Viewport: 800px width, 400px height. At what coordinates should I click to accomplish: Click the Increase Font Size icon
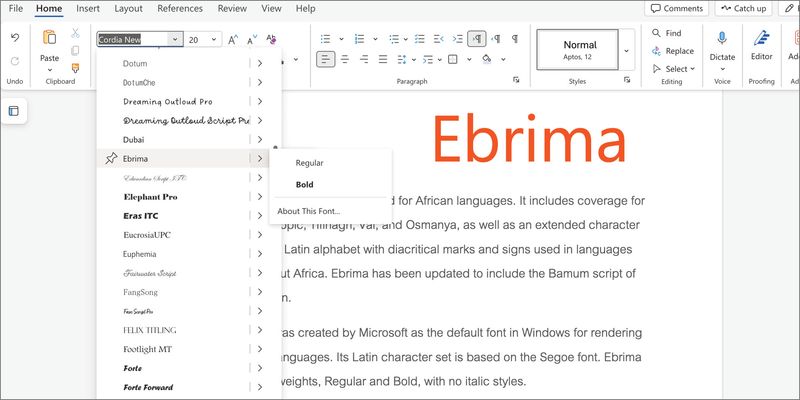point(233,40)
